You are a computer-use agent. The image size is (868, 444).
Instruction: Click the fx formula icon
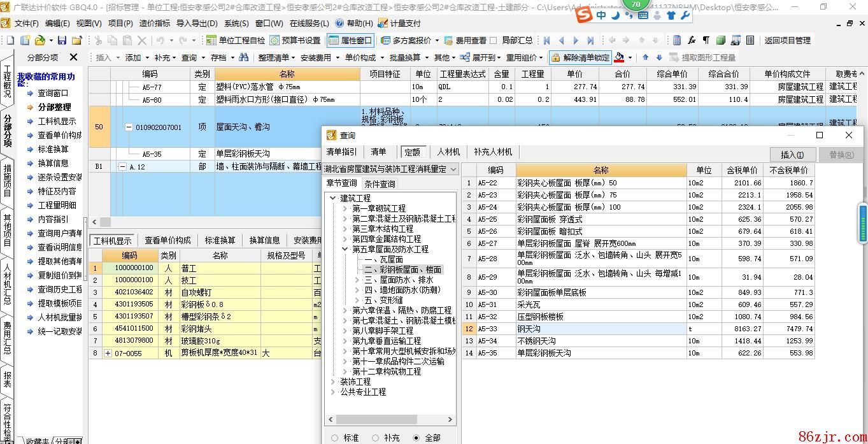691,40
